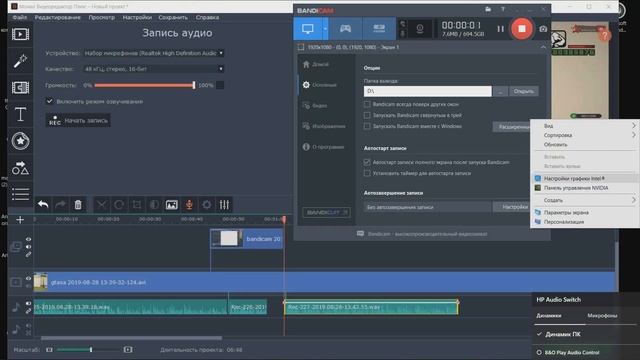Screen dimensions: 640x360
Task: Redo the action in Movavi toolbar
Action: point(60,204)
